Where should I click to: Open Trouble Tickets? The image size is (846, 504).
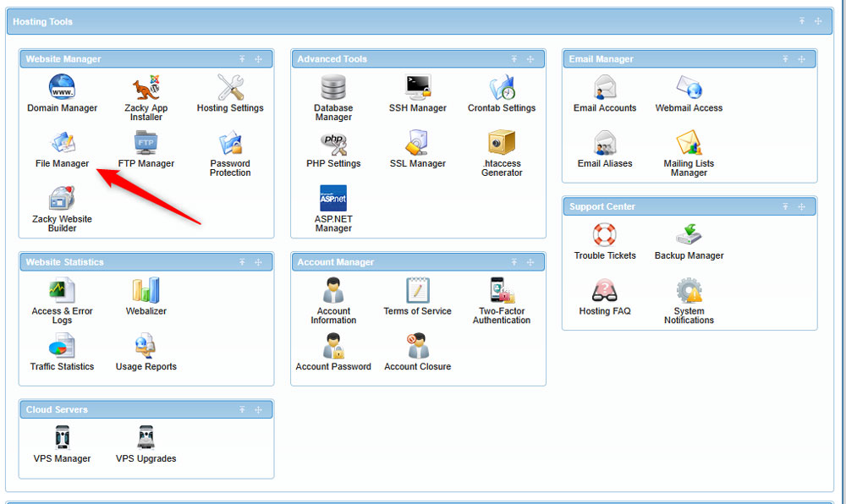[x=606, y=240]
